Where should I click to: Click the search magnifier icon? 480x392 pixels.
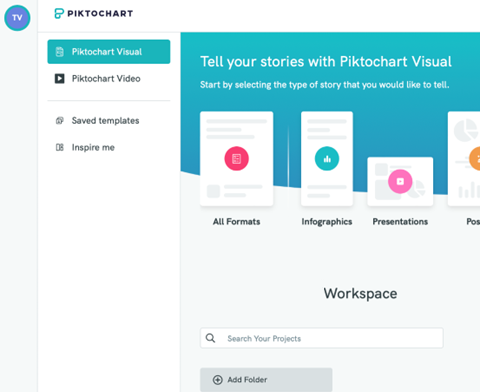210,338
